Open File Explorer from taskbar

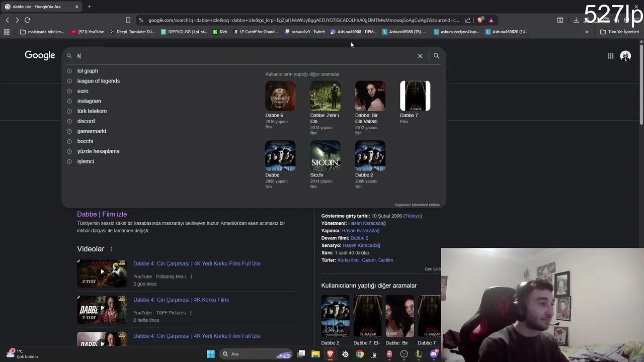315,354
